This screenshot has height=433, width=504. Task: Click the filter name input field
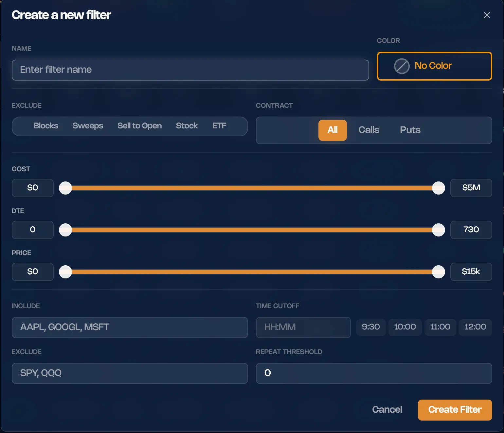pyautogui.click(x=190, y=70)
